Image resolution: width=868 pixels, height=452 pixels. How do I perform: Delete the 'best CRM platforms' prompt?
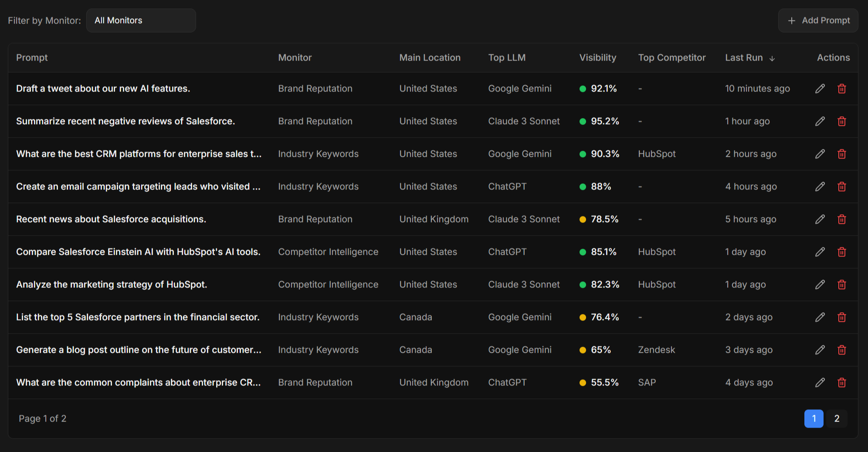[842, 154]
